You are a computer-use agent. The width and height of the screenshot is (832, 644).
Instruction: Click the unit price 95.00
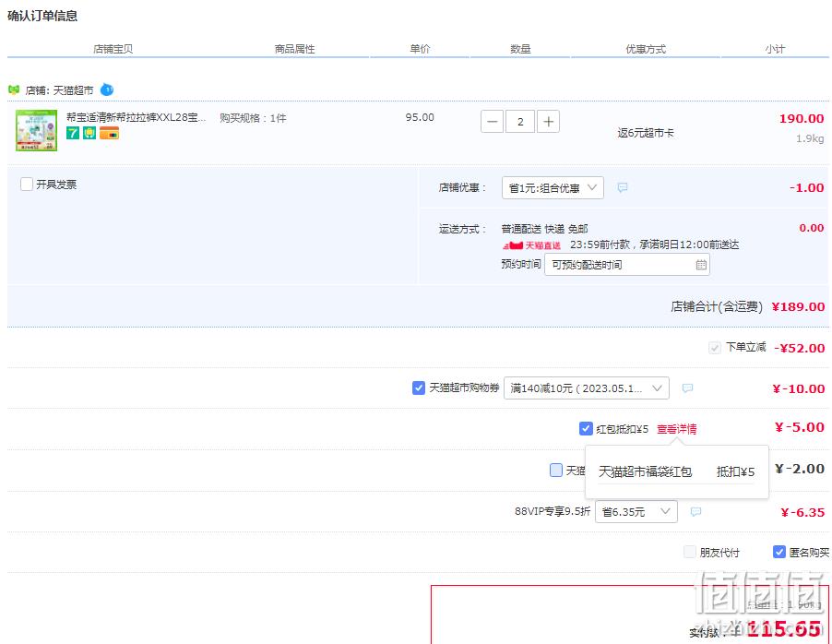pyautogui.click(x=420, y=117)
